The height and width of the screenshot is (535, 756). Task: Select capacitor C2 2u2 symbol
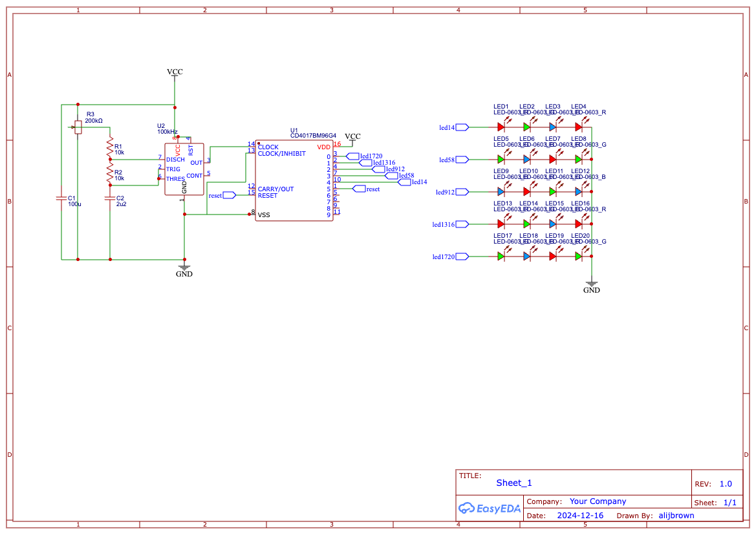point(110,198)
